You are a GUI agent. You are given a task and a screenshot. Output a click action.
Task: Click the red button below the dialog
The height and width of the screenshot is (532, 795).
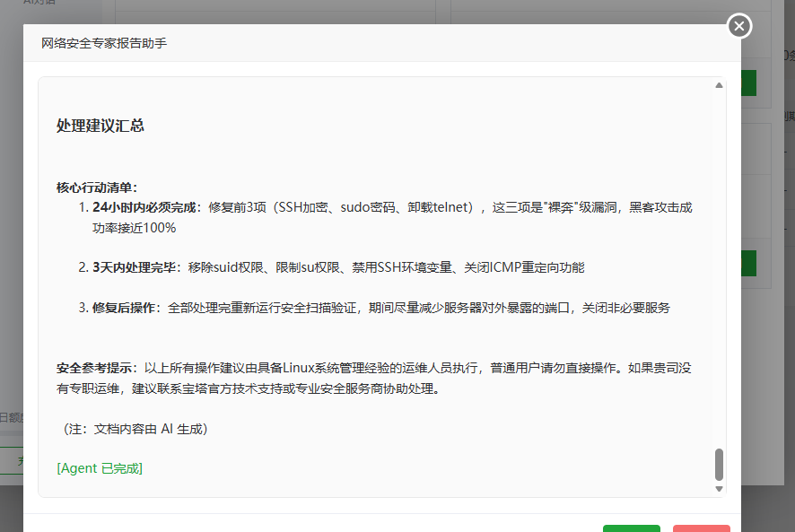pyautogui.click(x=702, y=528)
